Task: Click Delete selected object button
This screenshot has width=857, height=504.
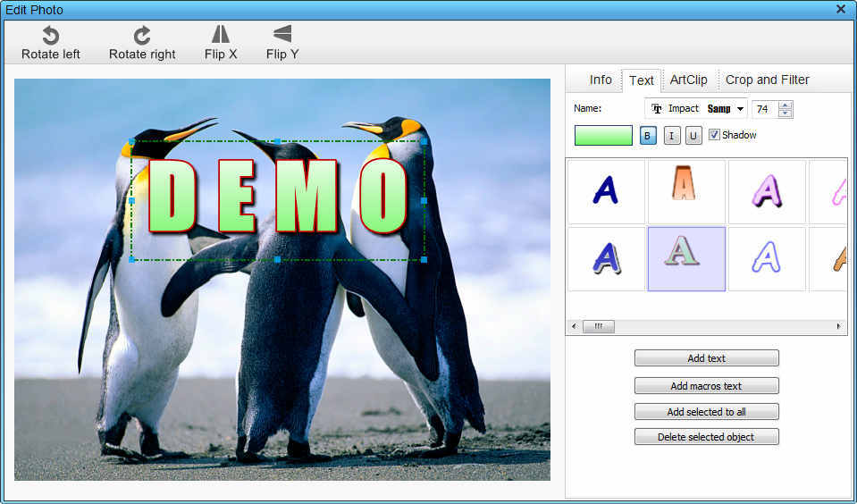Action: (x=706, y=437)
